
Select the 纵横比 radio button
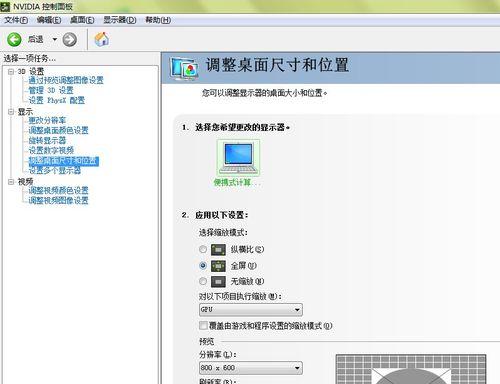click(203, 249)
